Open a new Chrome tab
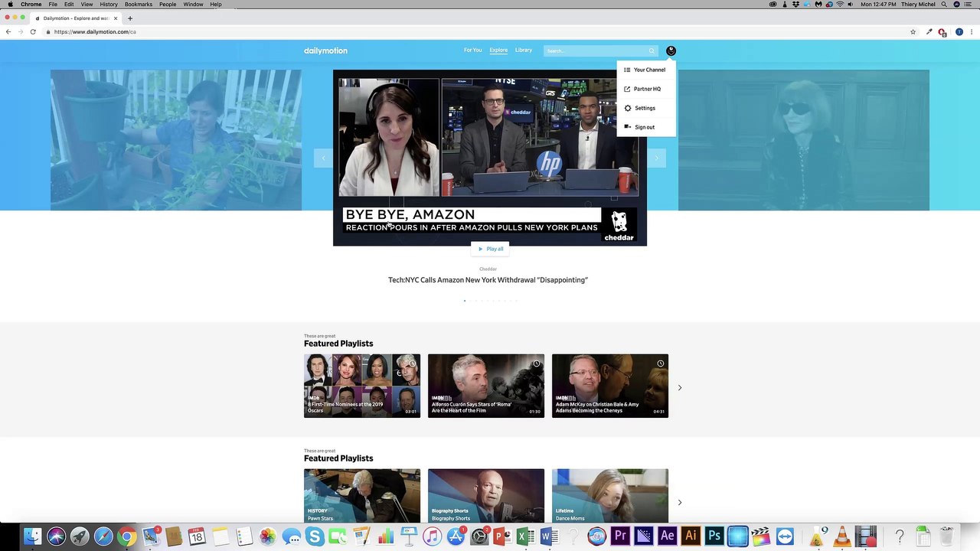Image resolution: width=980 pixels, height=551 pixels. pos(130,18)
